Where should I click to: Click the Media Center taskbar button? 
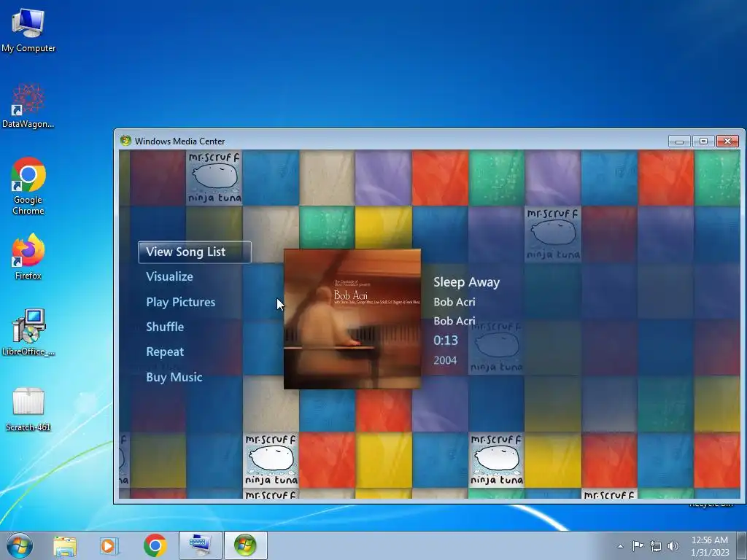pyautogui.click(x=245, y=545)
